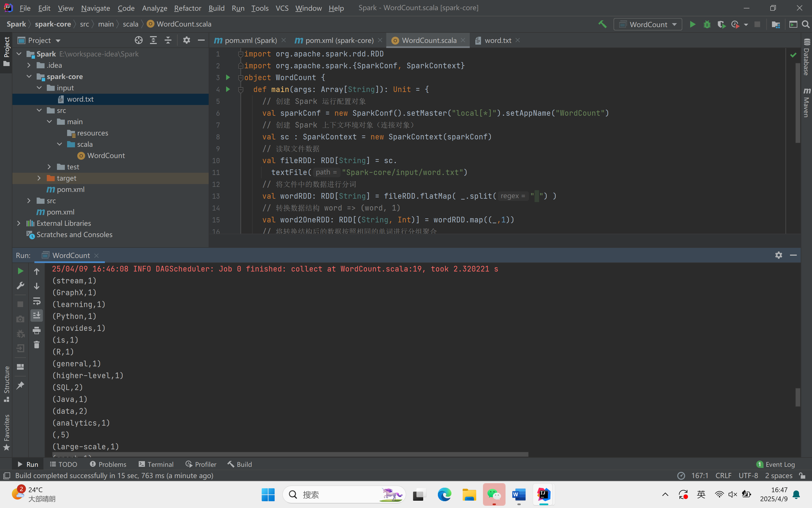Open Search Everywhere magnifier icon
Image resolution: width=812 pixels, height=508 pixels.
805,24
